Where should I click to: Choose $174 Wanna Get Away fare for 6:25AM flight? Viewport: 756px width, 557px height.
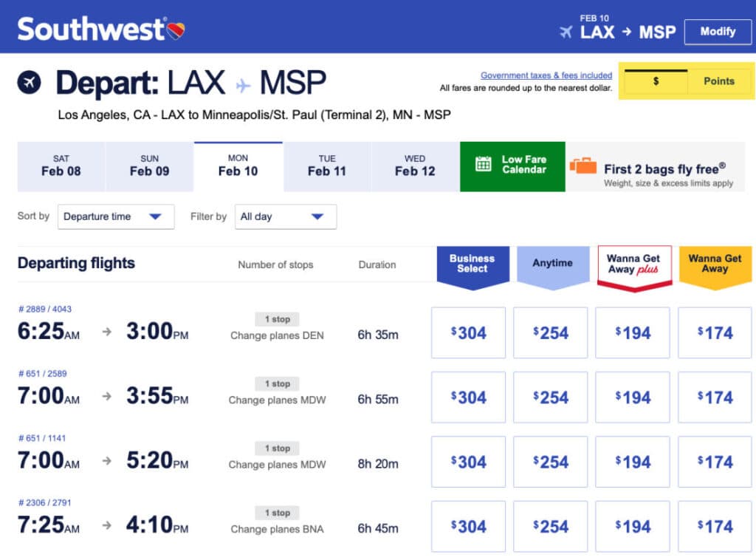(x=715, y=333)
